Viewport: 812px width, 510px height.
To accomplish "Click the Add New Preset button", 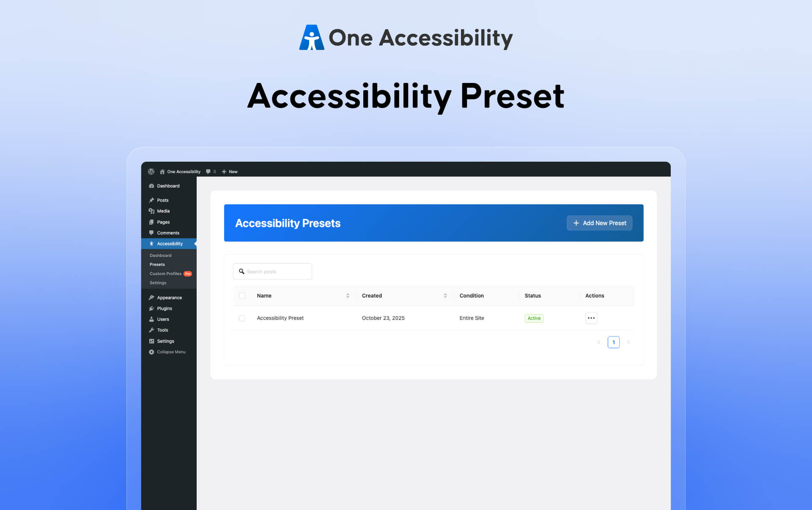I will (x=599, y=223).
